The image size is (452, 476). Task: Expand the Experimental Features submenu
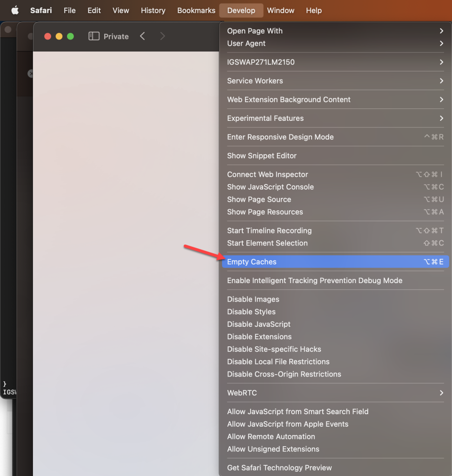pyautogui.click(x=335, y=119)
